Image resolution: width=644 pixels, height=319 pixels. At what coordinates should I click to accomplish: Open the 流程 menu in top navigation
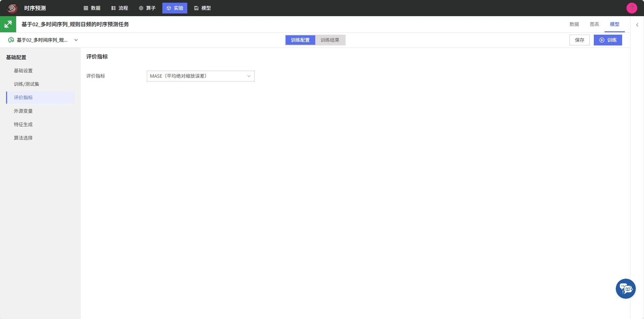[x=120, y=8]
